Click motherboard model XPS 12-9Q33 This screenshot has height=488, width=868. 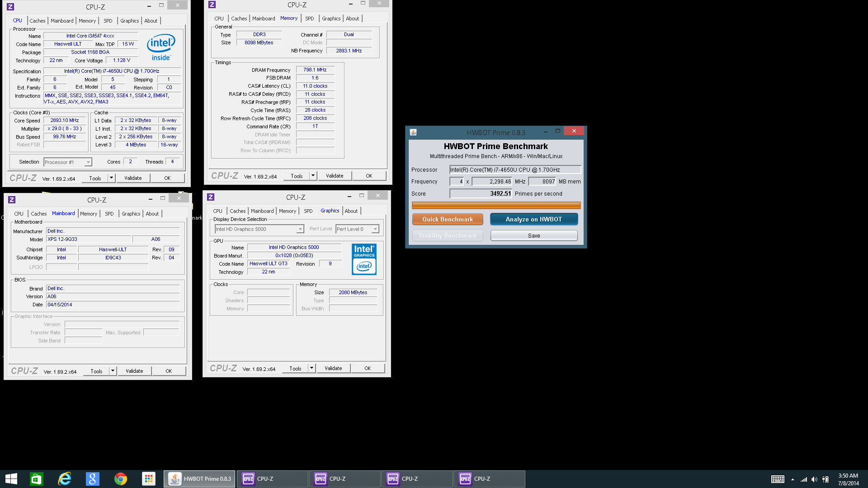[89, 239]
